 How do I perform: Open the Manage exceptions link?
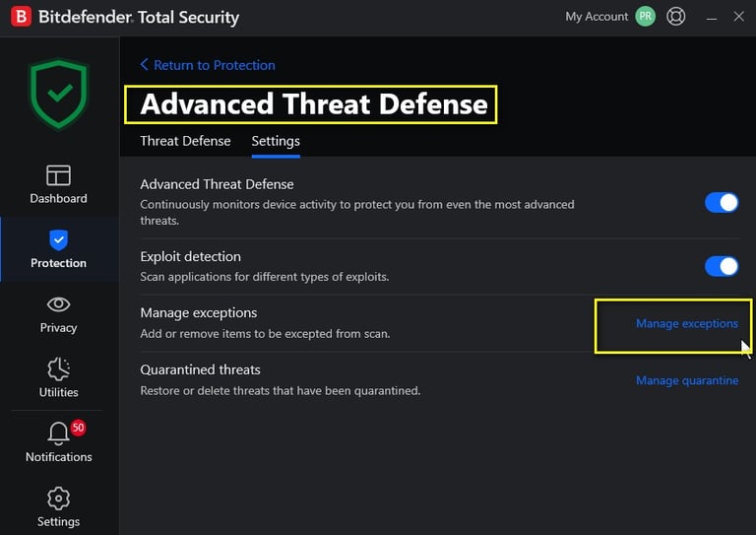click(x=687, y=323)
